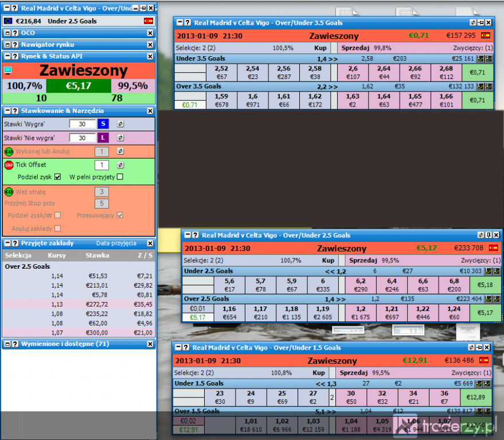Click Sprzedaj in the Over/Under 3.5 Goals window
504x440 pixels.
355,48
